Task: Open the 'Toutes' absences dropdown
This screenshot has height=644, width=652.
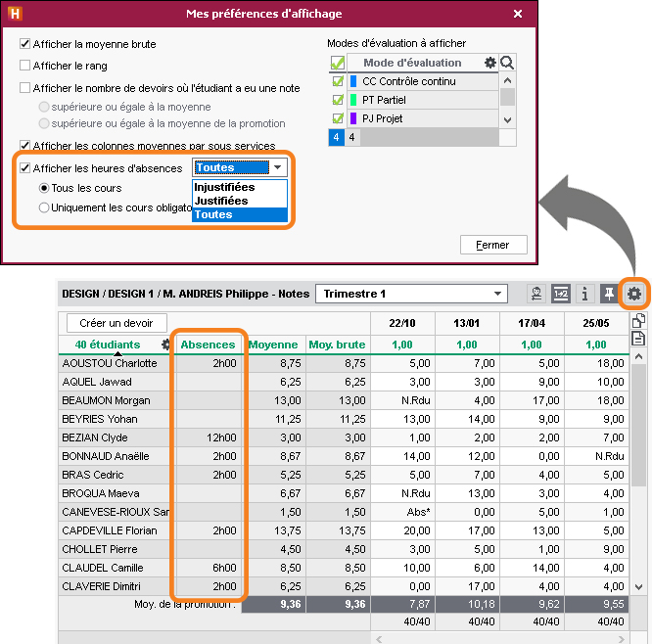Action: 240,167
